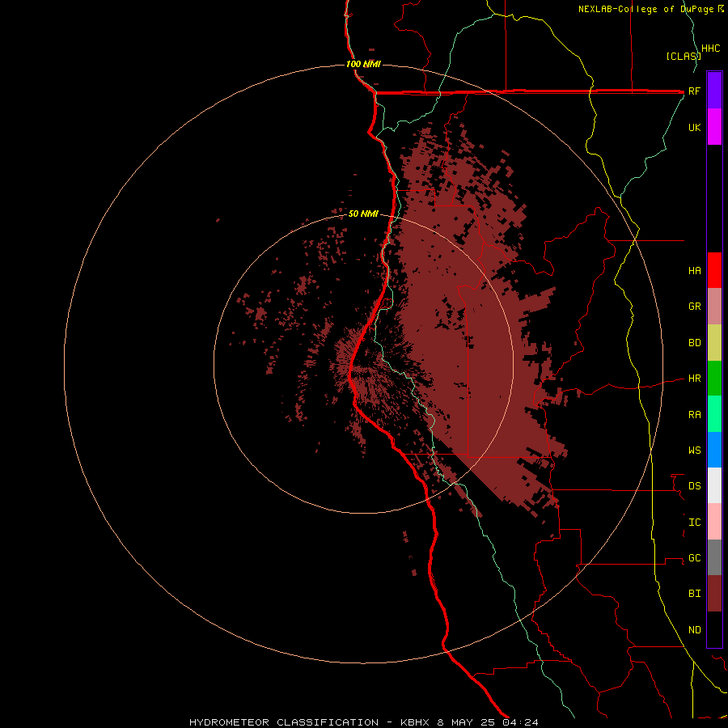Click the 100 NMI range ring label
Screen dimensions: 728x728
coord(363,64)
